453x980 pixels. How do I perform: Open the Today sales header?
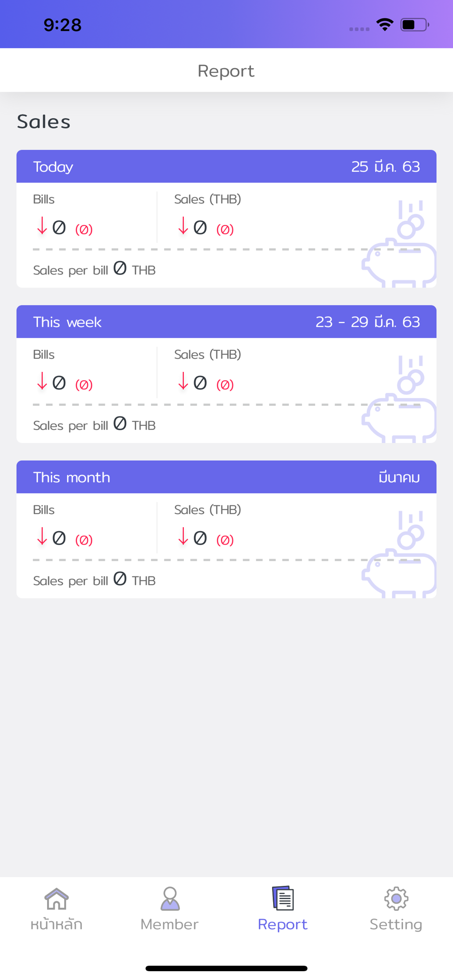(226, 167)
